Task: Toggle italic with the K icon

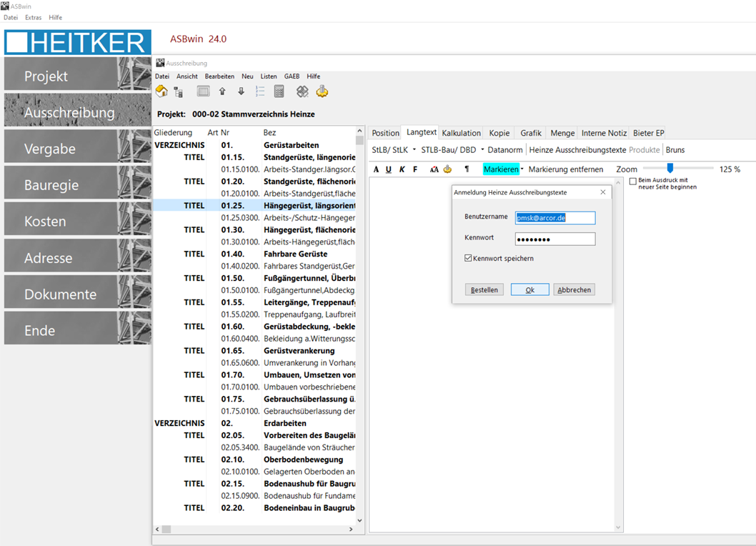Action: [x=402, y=169]
